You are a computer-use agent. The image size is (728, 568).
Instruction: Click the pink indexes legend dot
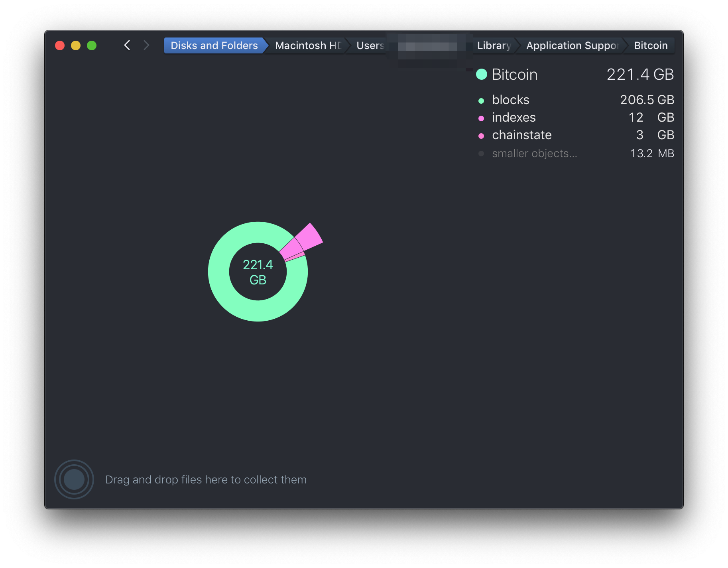tap(482, 118)
